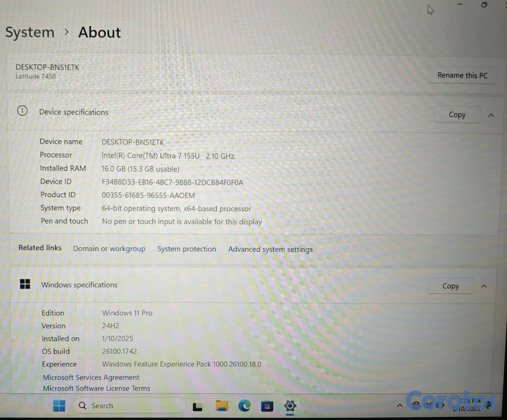Launch File Explorer from the taskbar
The height and width of the screenshot is (420, 507).
click(222, 406)
